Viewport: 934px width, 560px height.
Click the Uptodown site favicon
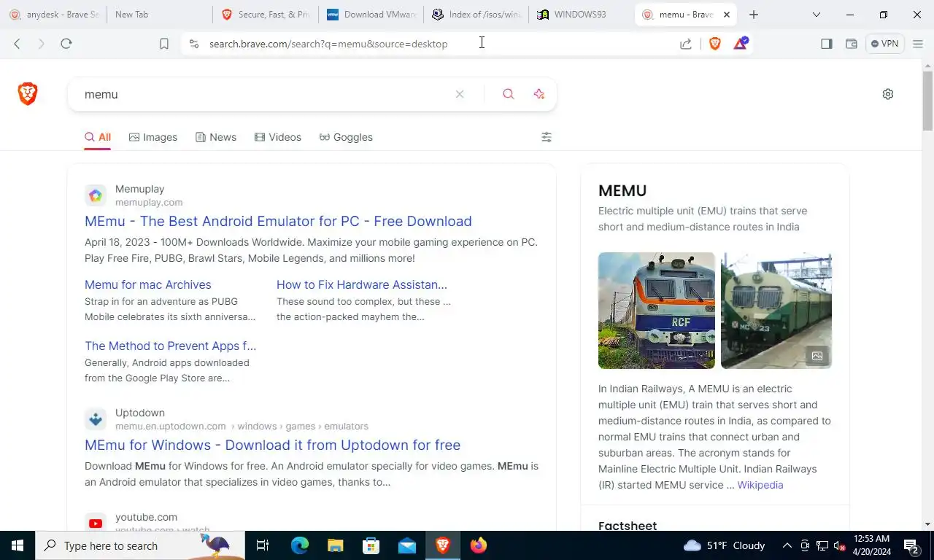tap(96, 419)
